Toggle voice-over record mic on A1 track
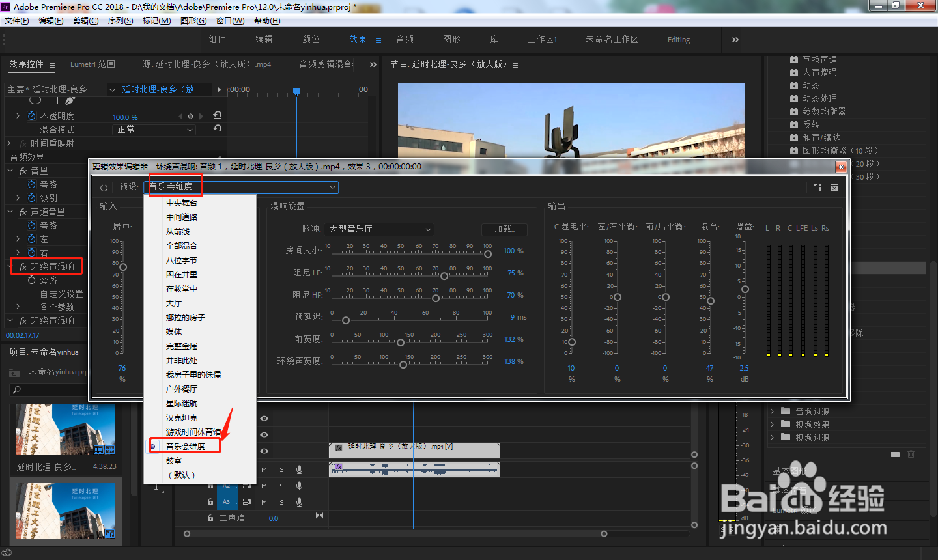Screen dimensions: 938x560 tap(299, 469)
